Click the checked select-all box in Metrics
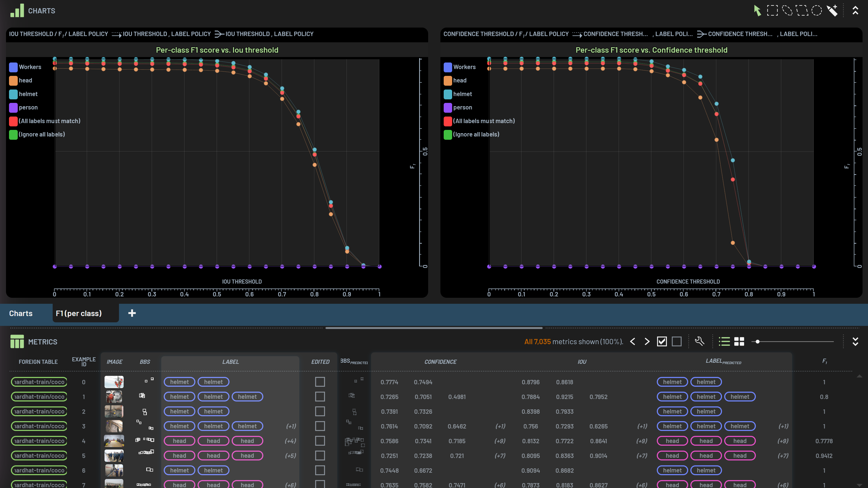This screenshot has height=488, width=868. click(x=662, y=341)
